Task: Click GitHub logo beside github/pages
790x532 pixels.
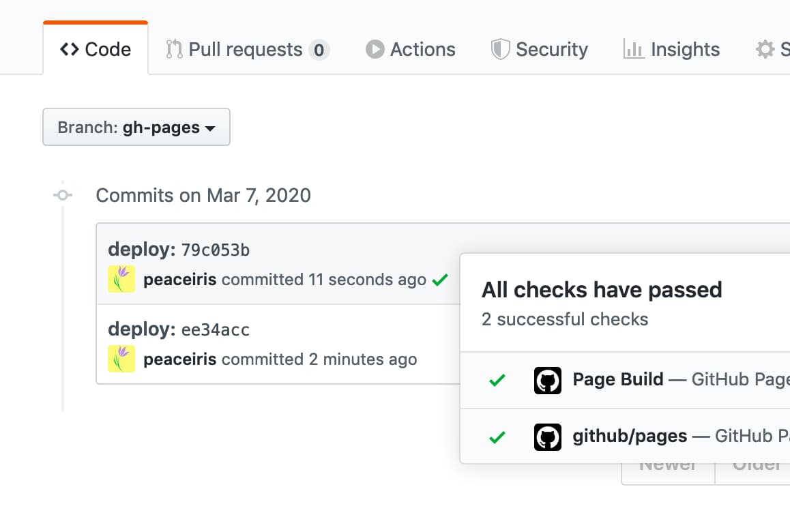Action: click(547, 437)
